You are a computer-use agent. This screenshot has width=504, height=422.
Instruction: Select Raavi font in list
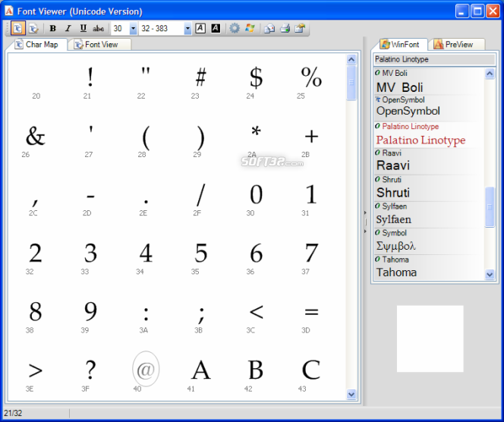tap(429, 162)
